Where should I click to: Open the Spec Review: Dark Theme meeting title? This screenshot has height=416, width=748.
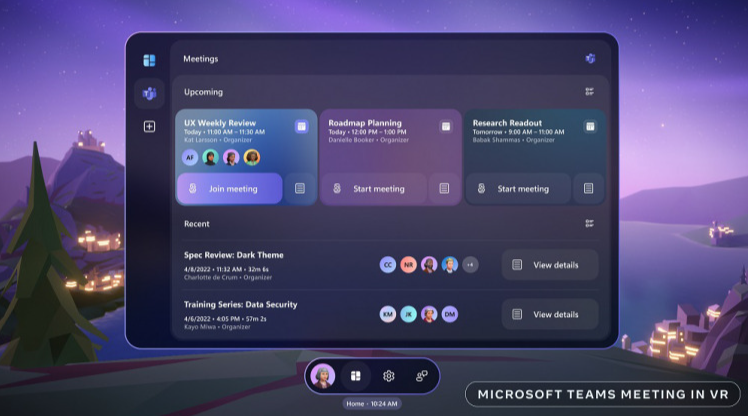(x=234, y=255)
